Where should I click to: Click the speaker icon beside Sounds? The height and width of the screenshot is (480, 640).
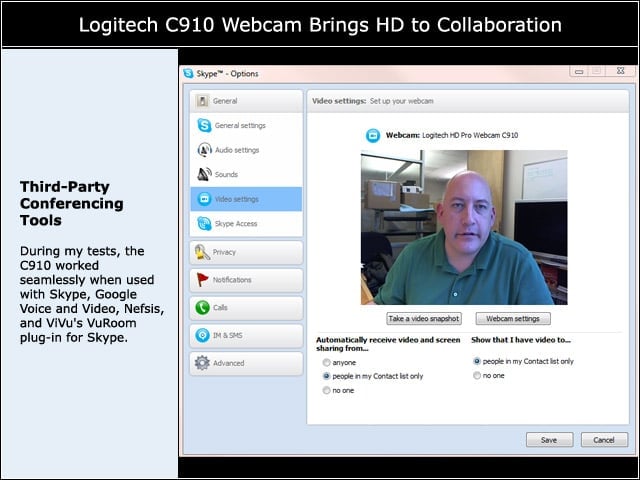(x=204, y=174)
